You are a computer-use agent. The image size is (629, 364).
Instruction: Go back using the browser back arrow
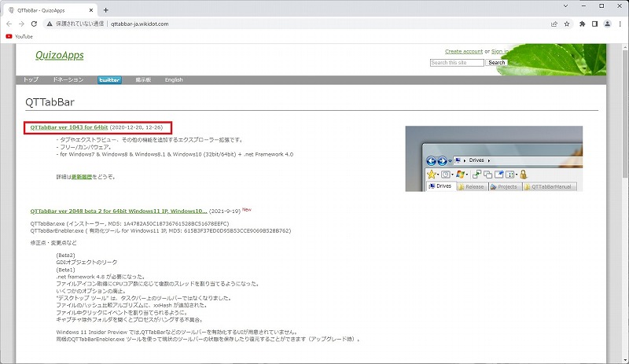click(x=9, y=24)
